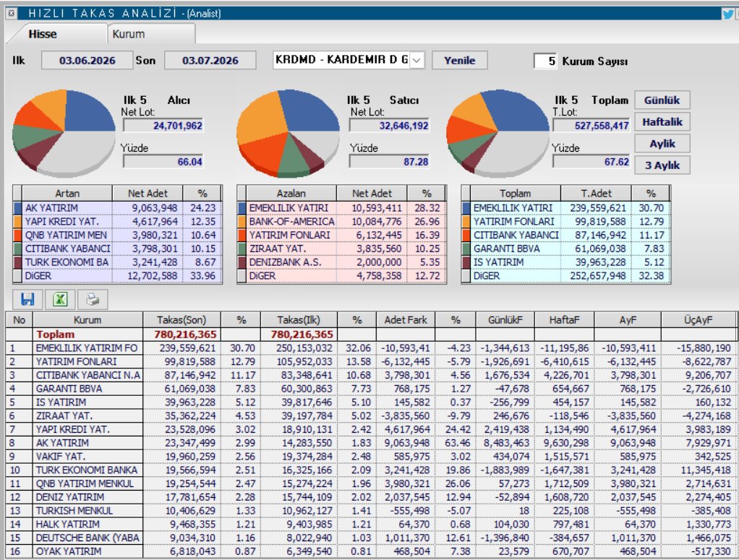The image size is (739, 560).
Task: Select TURKISH MENKUL row in main table
Action: coord(371,511)
